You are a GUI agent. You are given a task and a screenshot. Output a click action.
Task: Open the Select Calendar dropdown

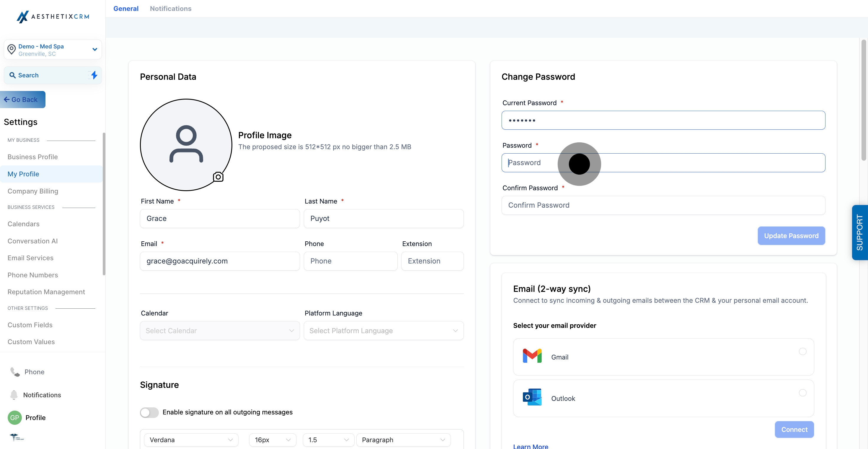(x=220, y=331)
